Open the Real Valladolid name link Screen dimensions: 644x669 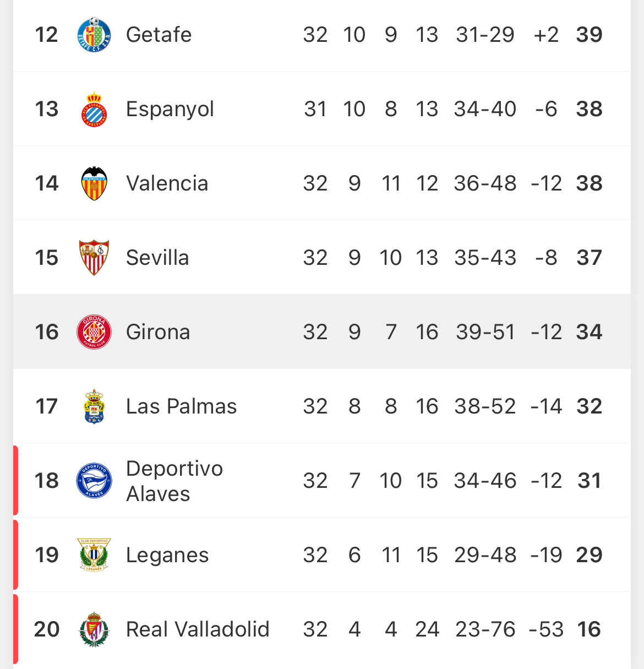pos(198,629)
